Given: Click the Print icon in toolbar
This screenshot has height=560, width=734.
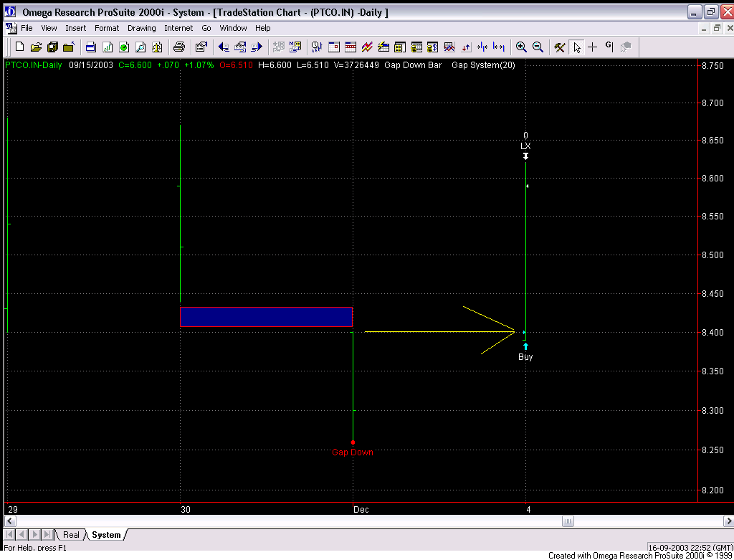Looking at the screenshot, I should (x=179, y=47).
